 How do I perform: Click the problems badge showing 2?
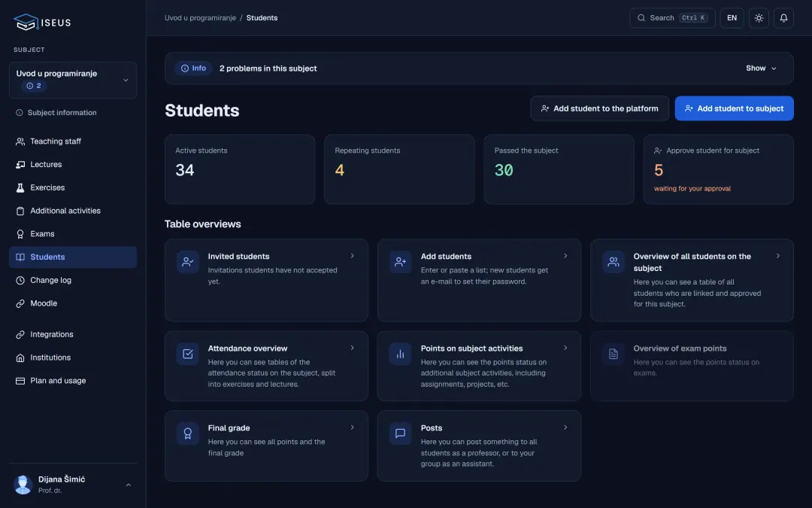click(34, 86)
